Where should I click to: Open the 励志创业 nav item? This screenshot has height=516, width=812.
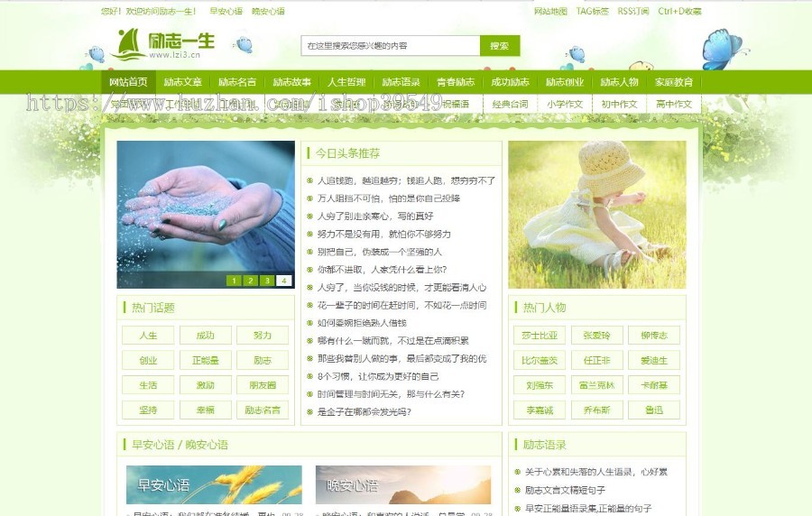[565, 82]
